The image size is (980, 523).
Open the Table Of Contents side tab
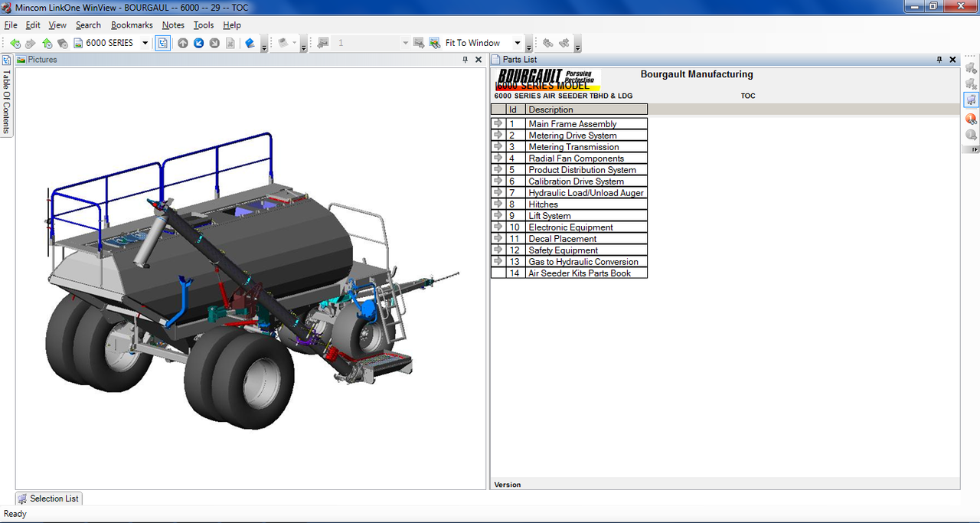pos(6,95)
